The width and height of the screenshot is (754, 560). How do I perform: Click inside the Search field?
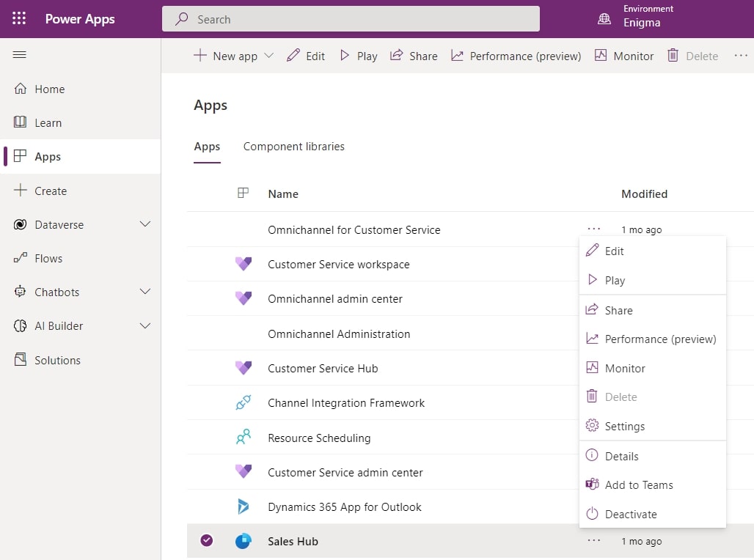351,18
